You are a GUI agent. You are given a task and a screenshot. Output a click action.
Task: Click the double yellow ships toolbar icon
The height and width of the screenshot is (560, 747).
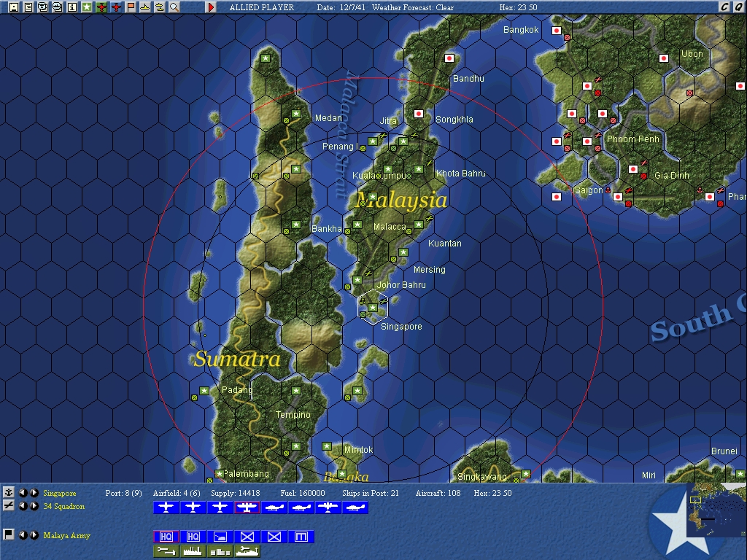coord(160,7)
